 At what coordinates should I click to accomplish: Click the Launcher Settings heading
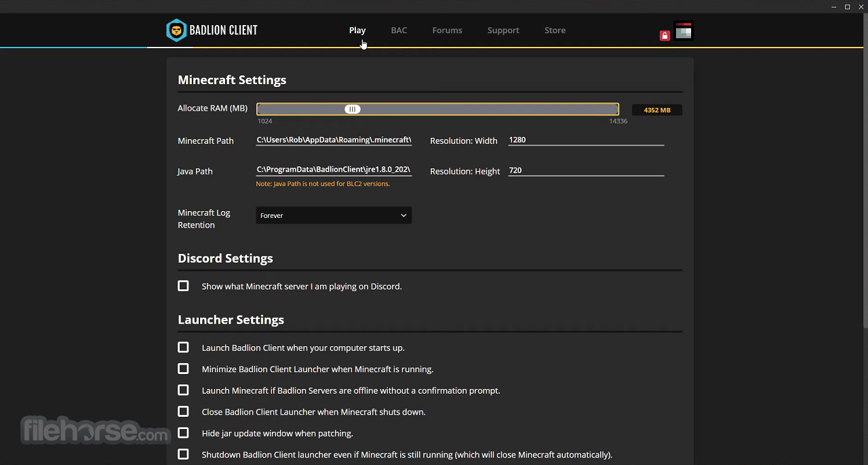point(231,320)
